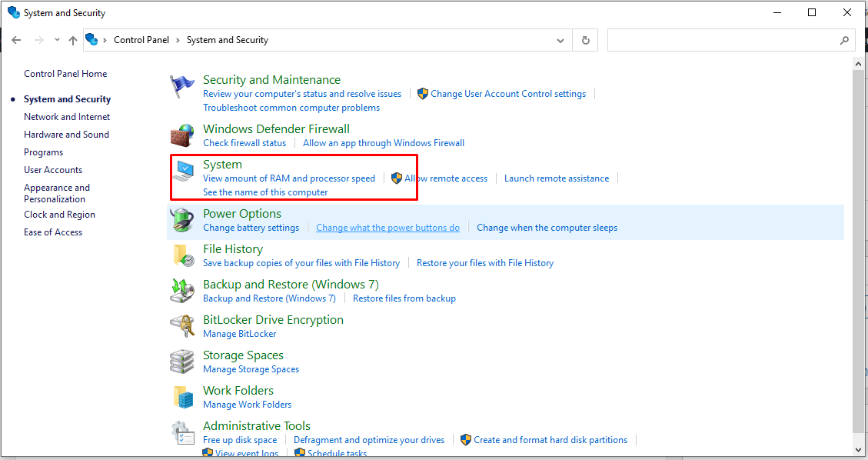This screenshot has width=868, height=460.
Task: Click the Backup and Restore icon
Action: 182,291
